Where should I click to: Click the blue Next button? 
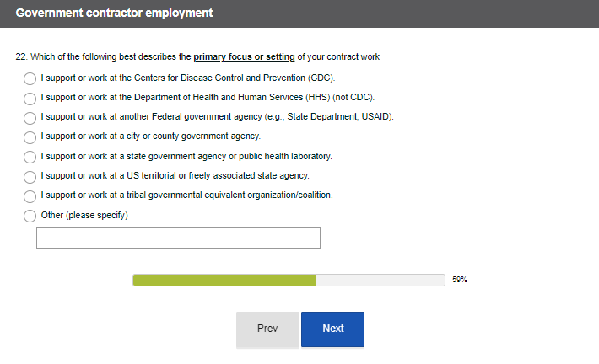(x=332, y=329)
